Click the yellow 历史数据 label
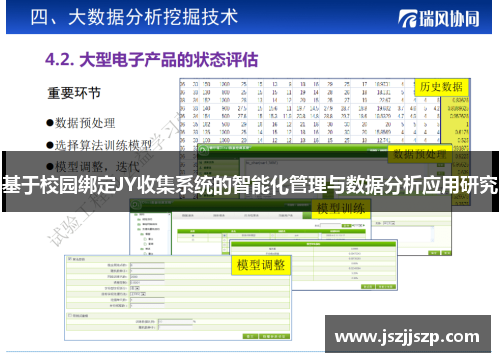 click(441, 87)
